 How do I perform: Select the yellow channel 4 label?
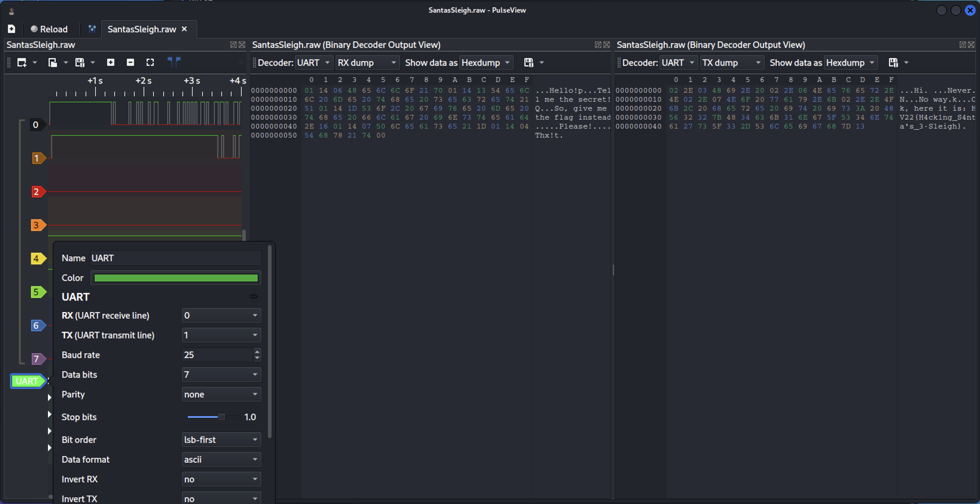point(38,259)
